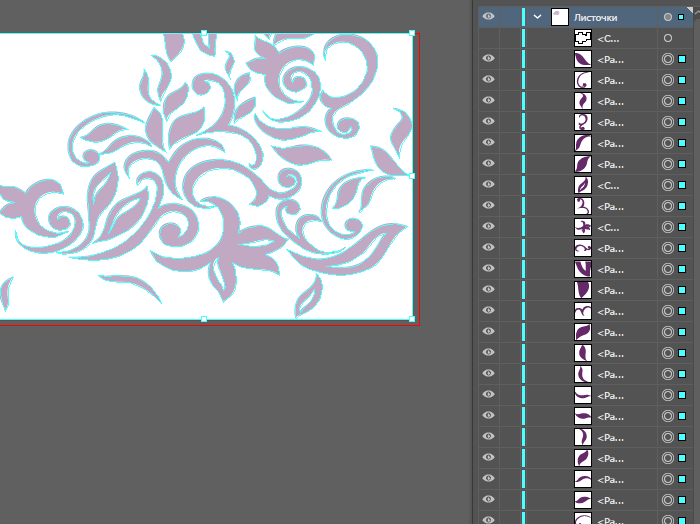
Task: Click the bottom-center selection handle
Action: point(204,319)
